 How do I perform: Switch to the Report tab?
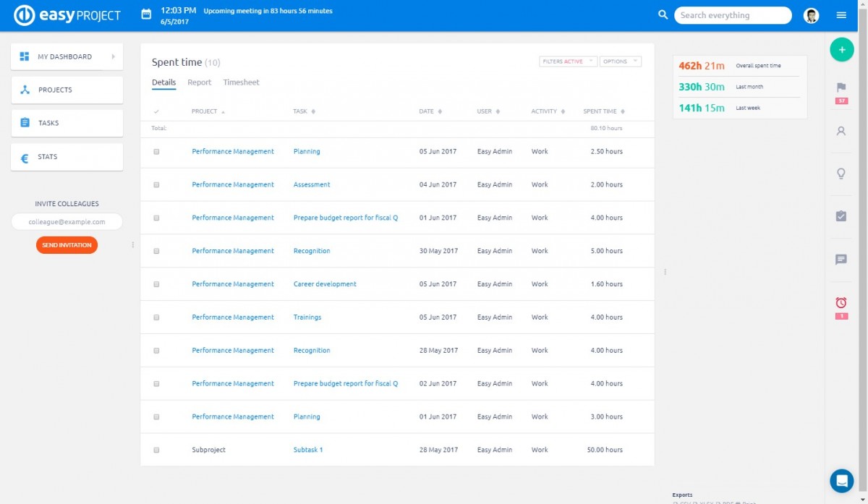pos(200,82)
